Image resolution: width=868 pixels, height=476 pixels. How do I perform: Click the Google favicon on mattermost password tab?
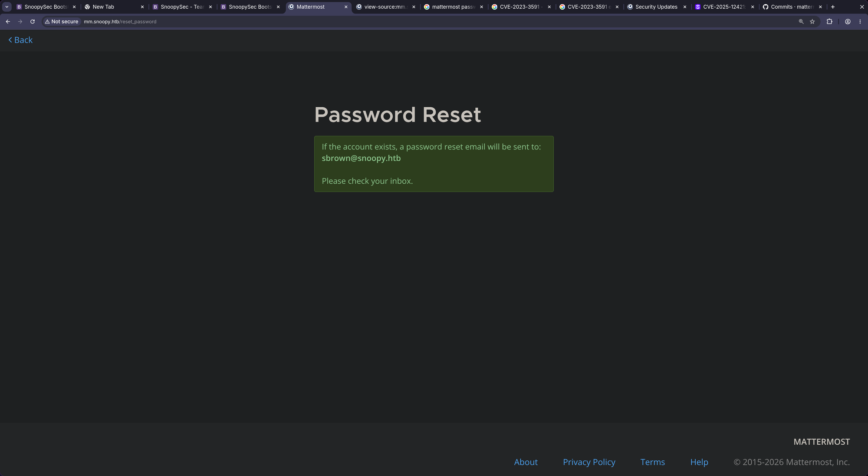pyautogui.click(x=427, y=7)
